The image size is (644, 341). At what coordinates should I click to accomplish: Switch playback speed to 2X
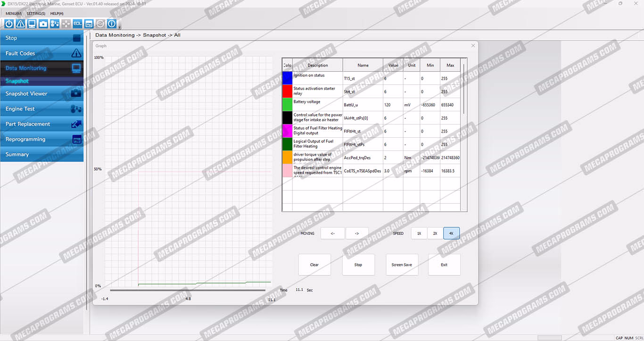(x=435, y=233)
